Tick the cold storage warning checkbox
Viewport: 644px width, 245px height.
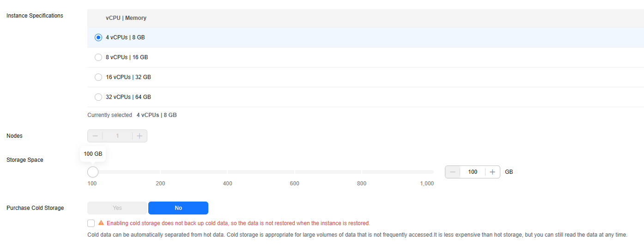click(x=91, y=223)
